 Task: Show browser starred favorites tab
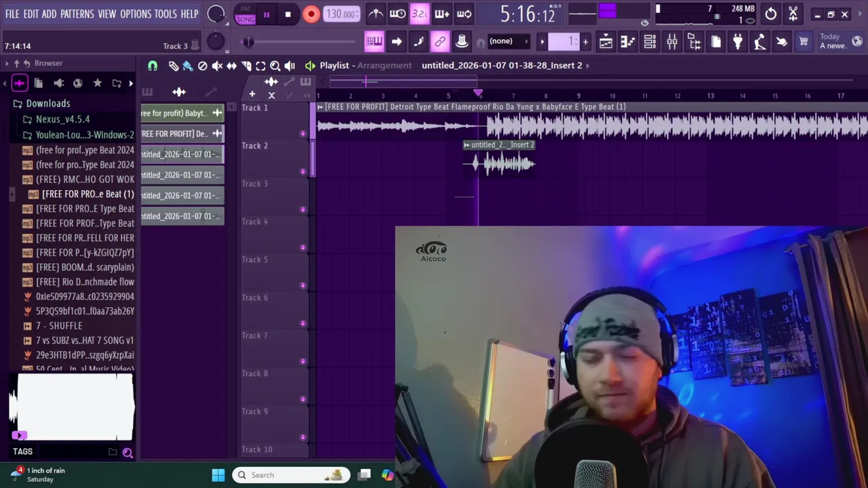pos(98,83)
